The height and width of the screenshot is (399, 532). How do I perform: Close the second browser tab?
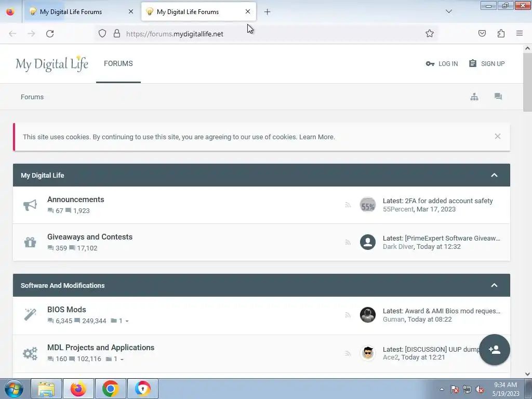[248, 11]
